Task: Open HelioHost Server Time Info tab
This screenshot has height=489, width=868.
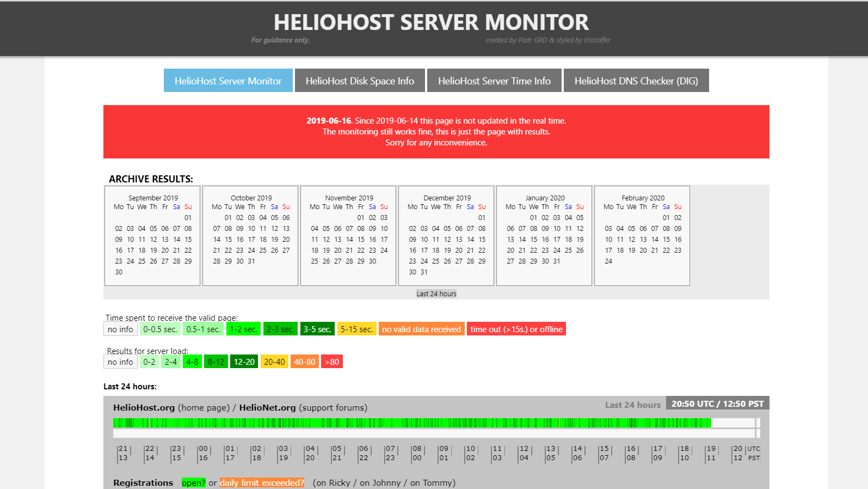Action: pyautogui.click(x=494, y=81)
